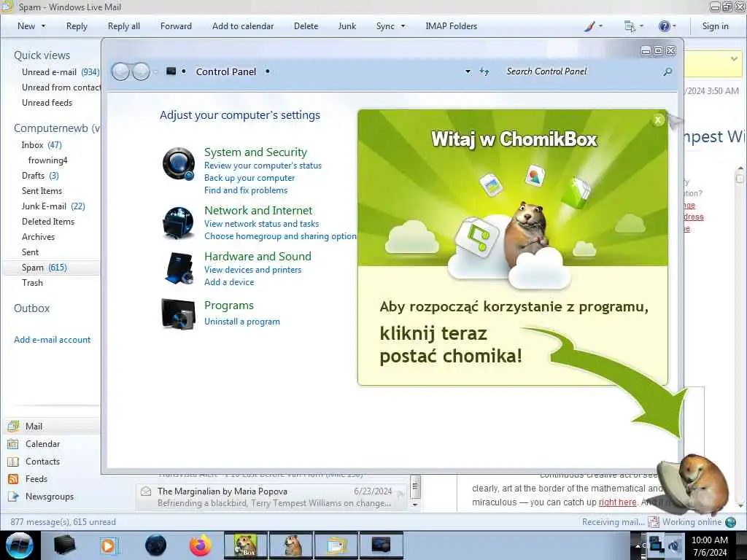The height and width of the screenshot is (560, 747).
Task: Click the message list scrollbar down arrow
Action: click(x=415, y=505)
